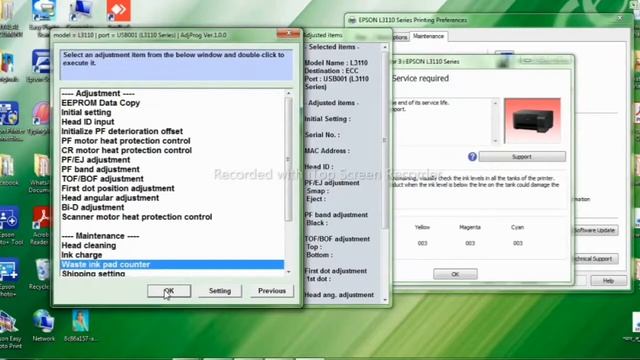Viewport: 640px width, 360px height.
Task: Open the Network desktop icon
Action: coord(43,325)
